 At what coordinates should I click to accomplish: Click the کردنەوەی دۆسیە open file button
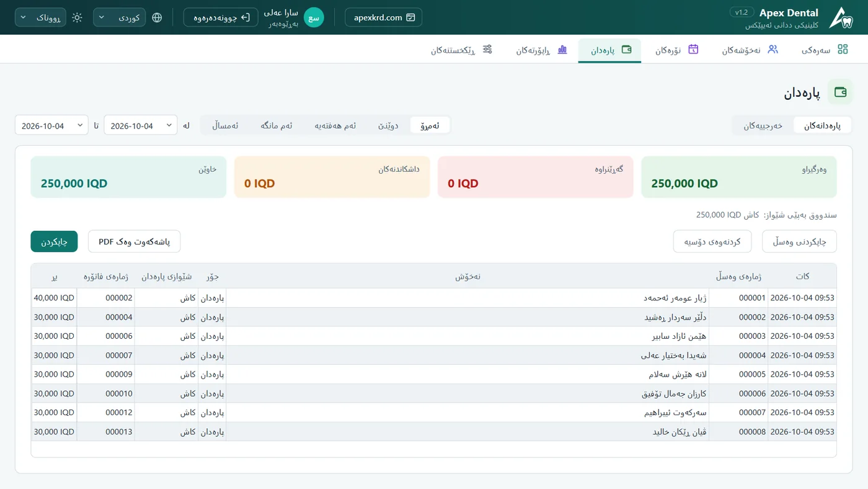(x=712, y=241)
